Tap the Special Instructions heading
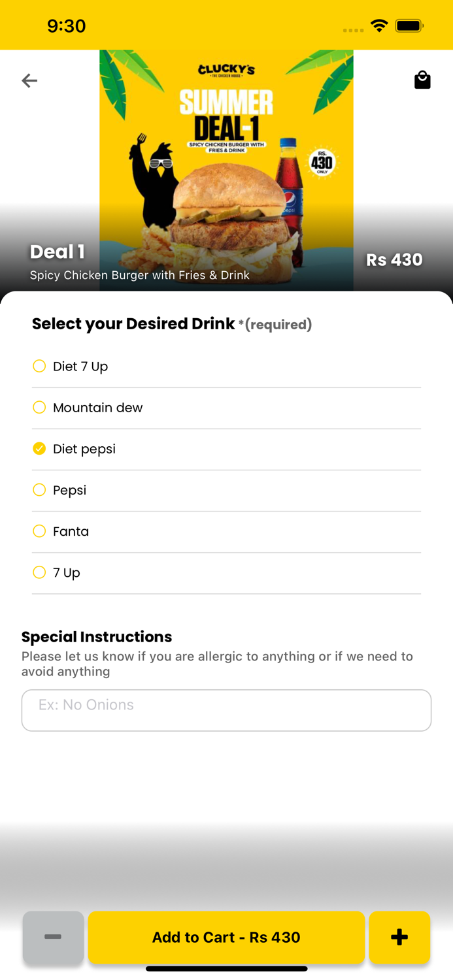The width and height of the screenshot is (453, 980). click(97, 637)
